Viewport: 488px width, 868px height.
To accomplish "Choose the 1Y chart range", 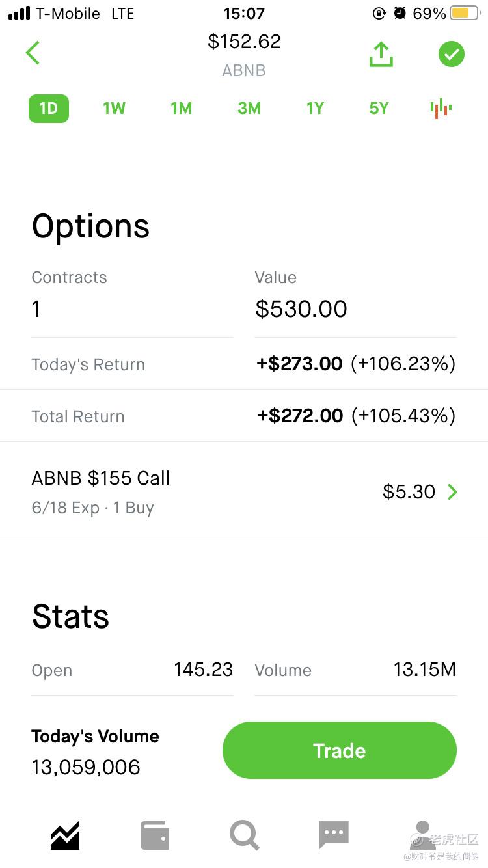I will pyautogui.click(x=316, y=109).
